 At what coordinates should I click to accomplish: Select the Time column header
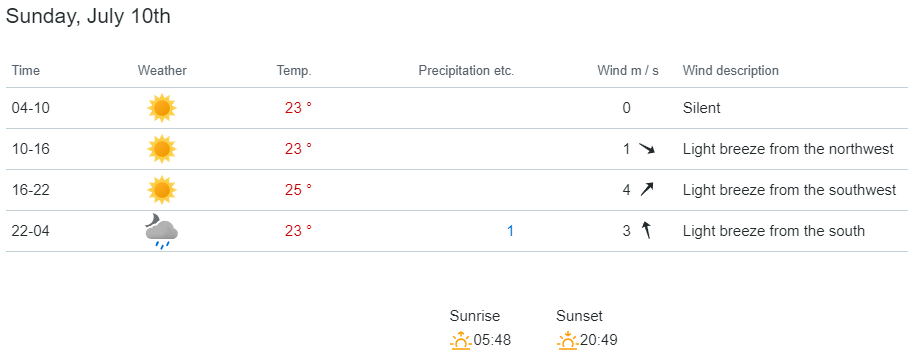point(26,71)
